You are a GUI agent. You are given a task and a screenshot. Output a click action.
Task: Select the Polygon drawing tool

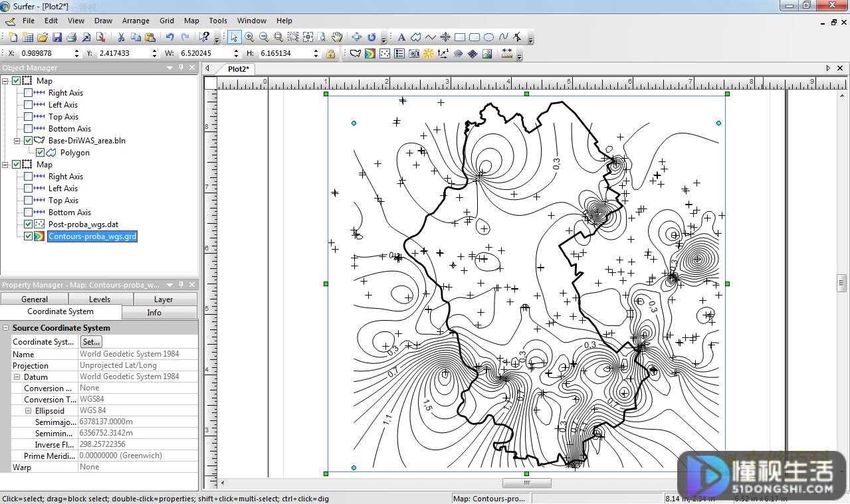416,37
